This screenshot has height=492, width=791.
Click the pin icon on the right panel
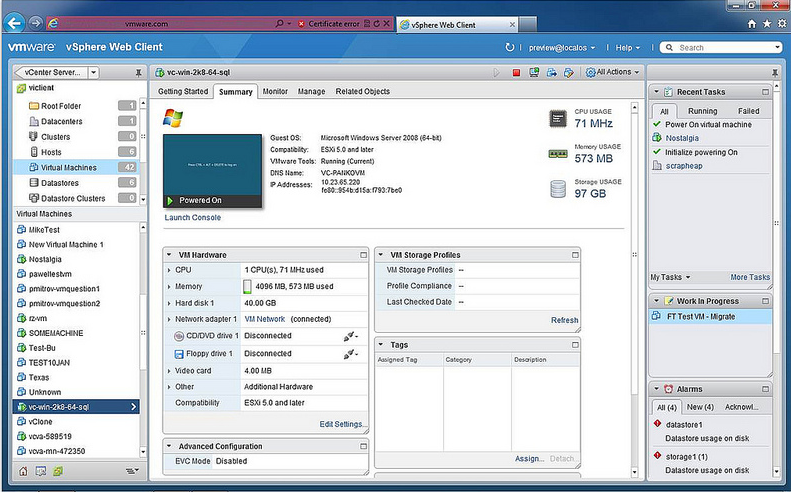click(x=775, y=73)
